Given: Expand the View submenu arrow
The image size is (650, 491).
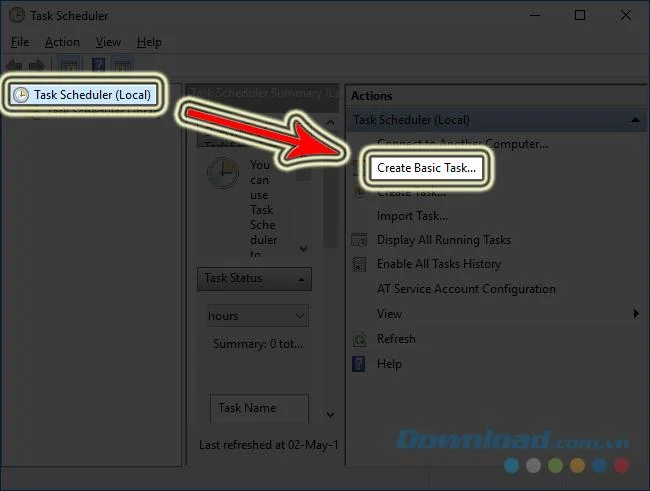Looking at the screenshot, I should pyautogui.click(x=636, y=314).
